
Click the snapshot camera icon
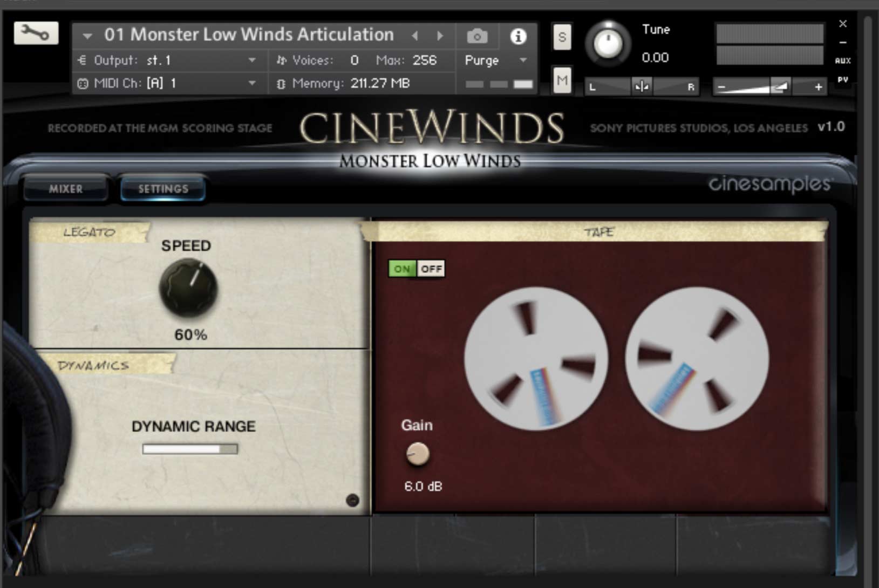(x=477, y=35)
